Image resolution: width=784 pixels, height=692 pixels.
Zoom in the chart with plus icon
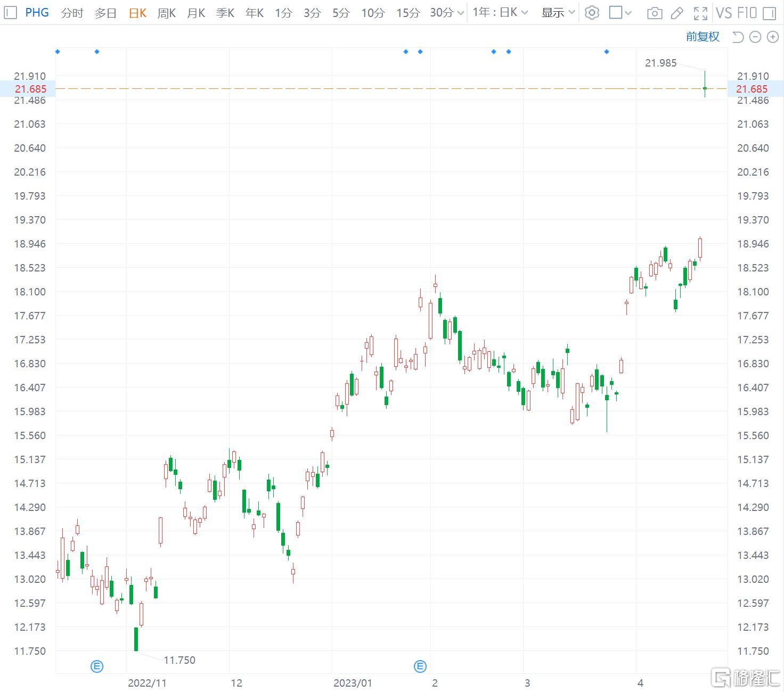click(x=773, y=37)
